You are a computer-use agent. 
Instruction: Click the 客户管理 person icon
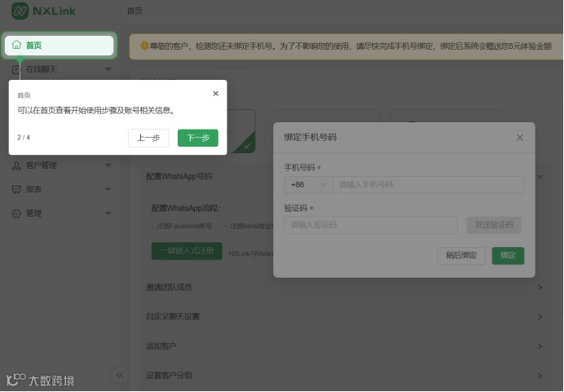coord(16,165)
